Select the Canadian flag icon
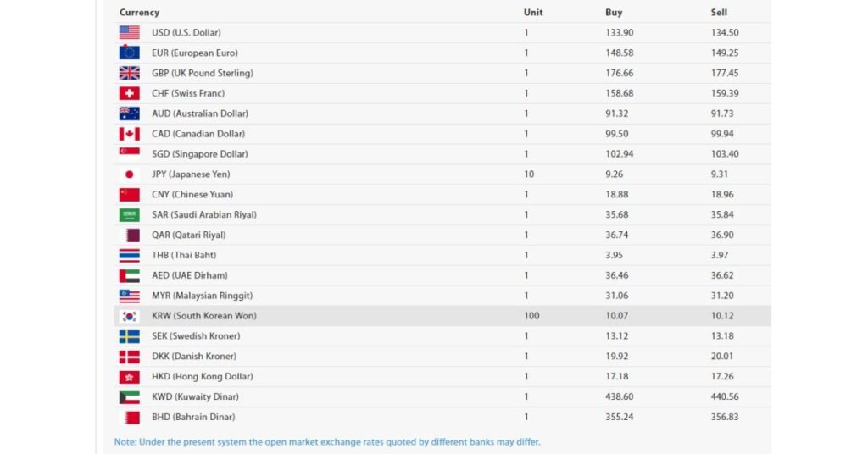This screenshot has height=454, width=868. pyautogui.click(x=129, y=134)
